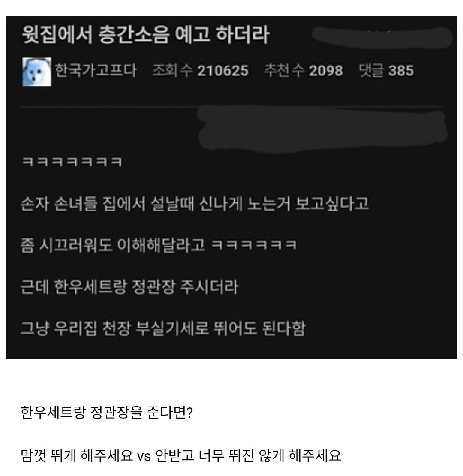Click the smudged region under the divider

pyautogui.click(x=322, y=130)
